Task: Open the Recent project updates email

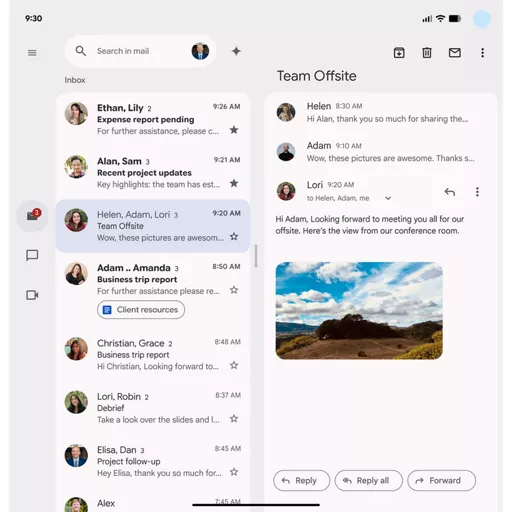Action: [153, 172]
